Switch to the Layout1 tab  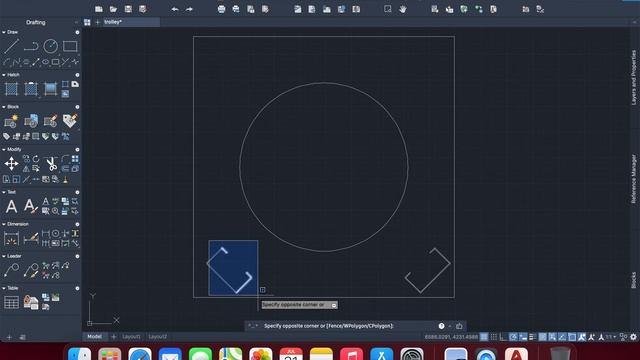(131, 337)
